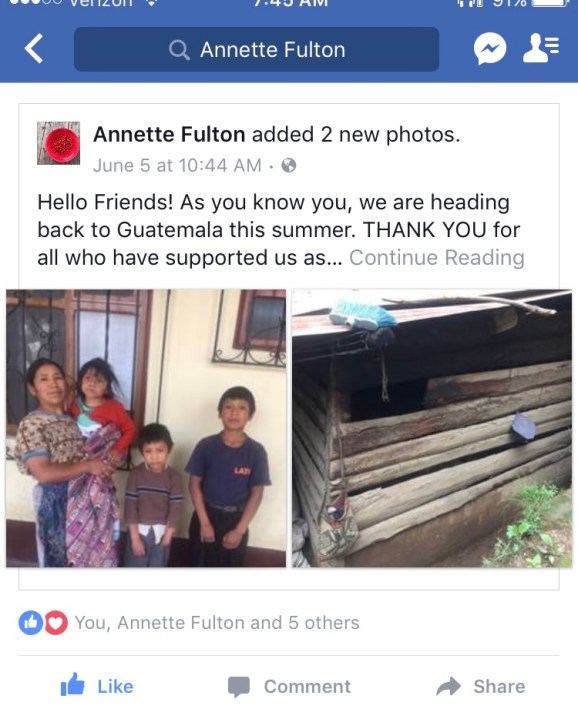Tap the search magnifier icon

pos(179,50)
